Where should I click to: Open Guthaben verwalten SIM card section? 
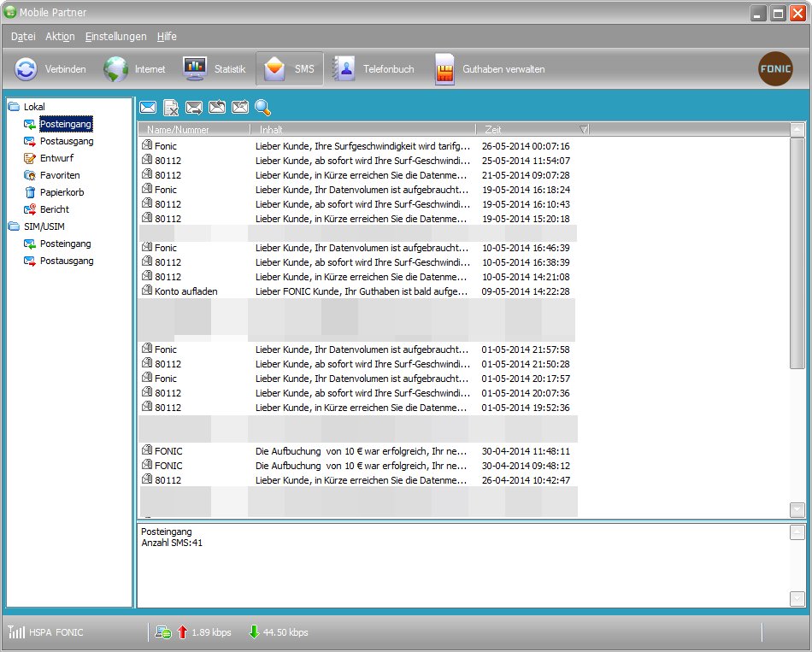click(x=490, y=69)
